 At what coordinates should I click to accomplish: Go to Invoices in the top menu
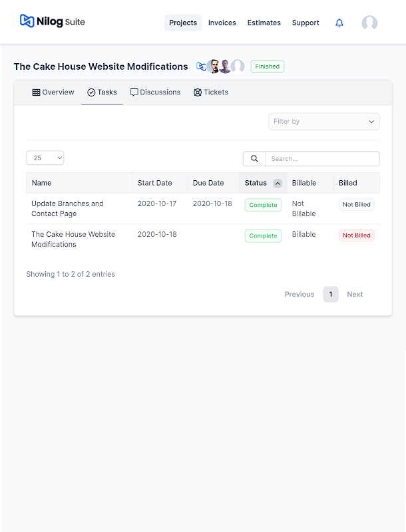click(222, 23)
